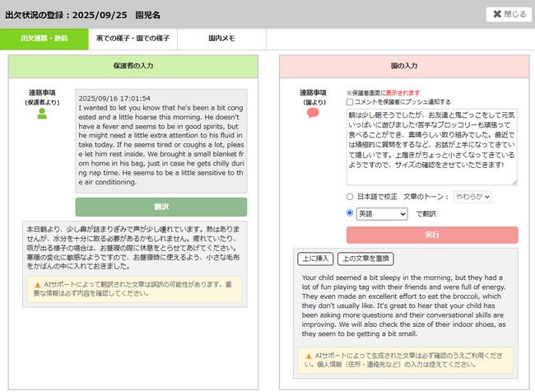
Task: Open the 文章のトーン dropdown
Action: [472, 197]
